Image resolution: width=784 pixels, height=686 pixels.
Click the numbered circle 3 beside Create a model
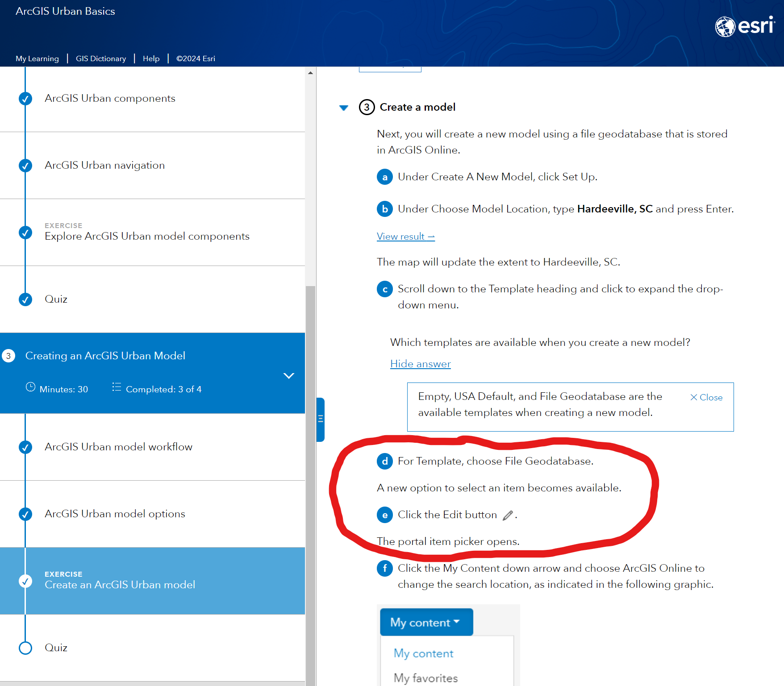[x=367, y=107]
